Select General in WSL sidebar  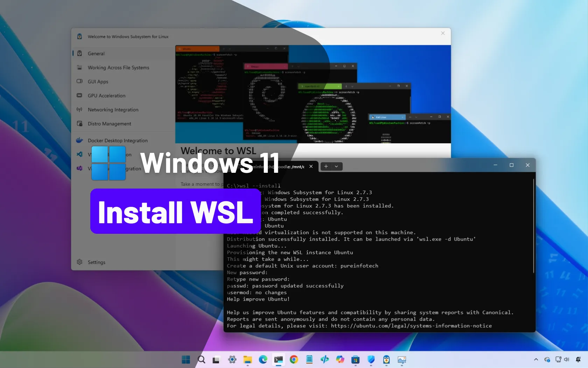click(123, 54)
